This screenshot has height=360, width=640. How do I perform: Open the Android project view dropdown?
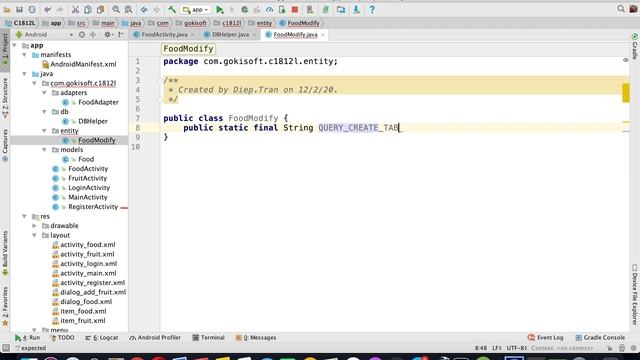click(44, 35)
